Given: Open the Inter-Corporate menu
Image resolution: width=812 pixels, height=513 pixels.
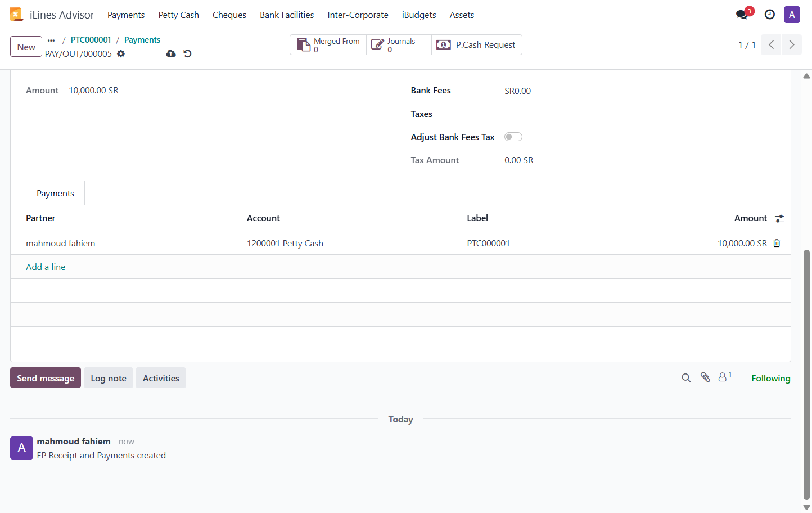Looking at the screenshot, I should tap(358, 15).
